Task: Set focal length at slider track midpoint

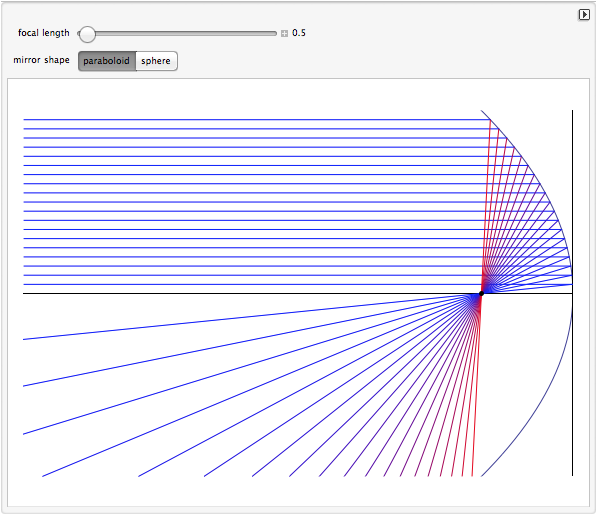Action: (177, 34)
